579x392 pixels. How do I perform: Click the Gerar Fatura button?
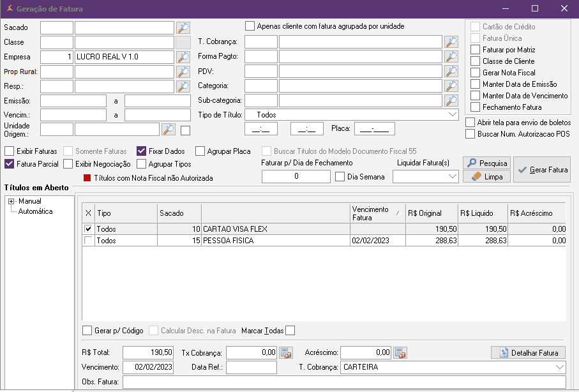pyautogui.click(x=543, y=170)
